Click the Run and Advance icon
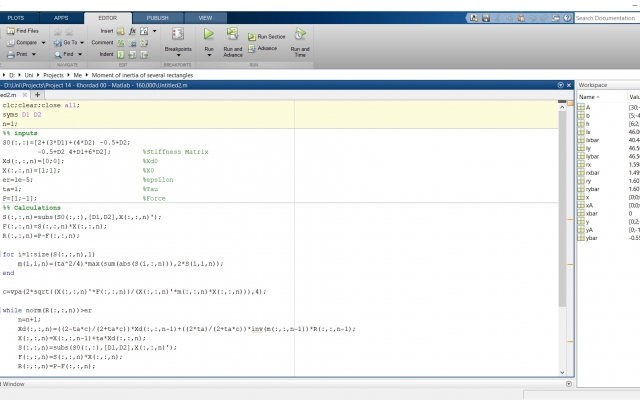 [x=233, y=34]
